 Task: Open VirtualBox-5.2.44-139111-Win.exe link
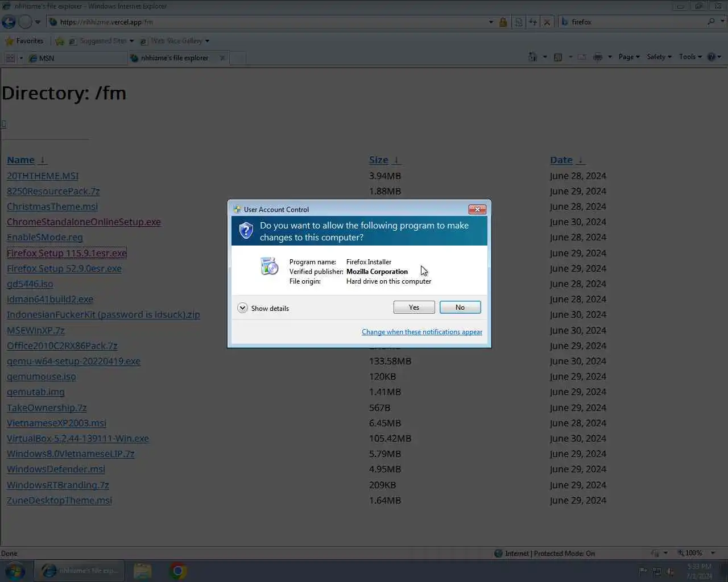pyautogui.click(x=78, y=439)
